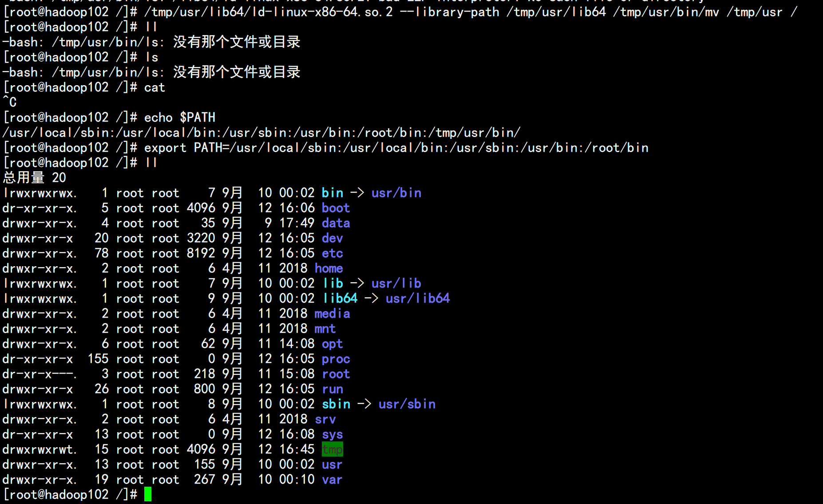The height and width of the screenshot is (504, 823).
Task: Click size '218' in root row
Action: coord(205,374)
